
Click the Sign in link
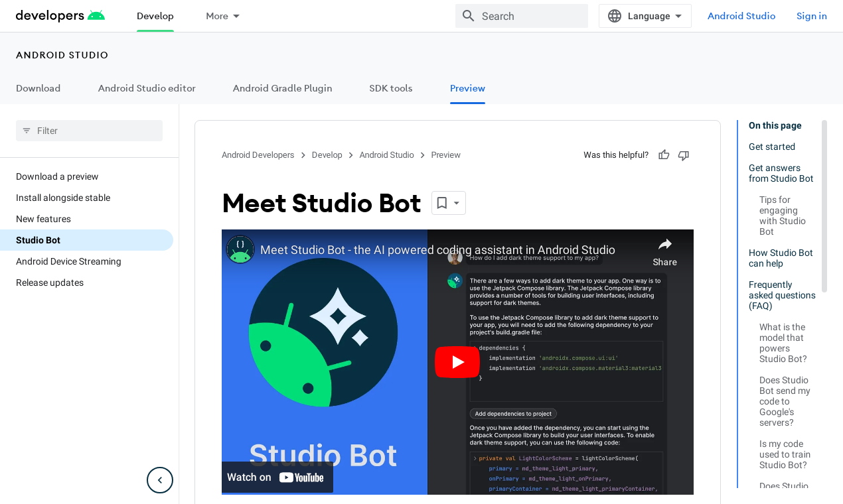click(811, 15)
